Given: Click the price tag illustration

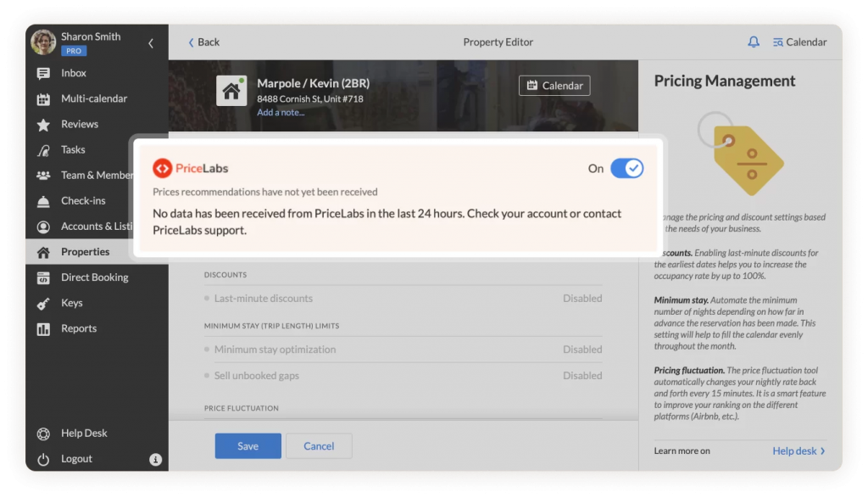Looking at the screenshot, I should (743, 155).
